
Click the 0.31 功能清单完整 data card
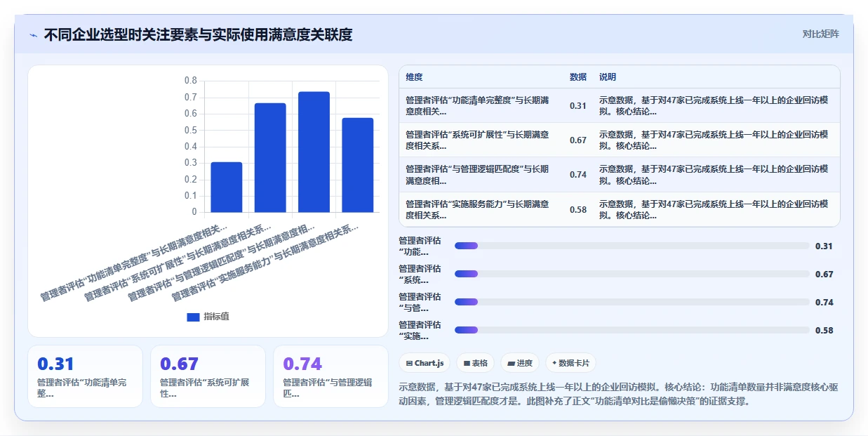(x=85, y=376)
